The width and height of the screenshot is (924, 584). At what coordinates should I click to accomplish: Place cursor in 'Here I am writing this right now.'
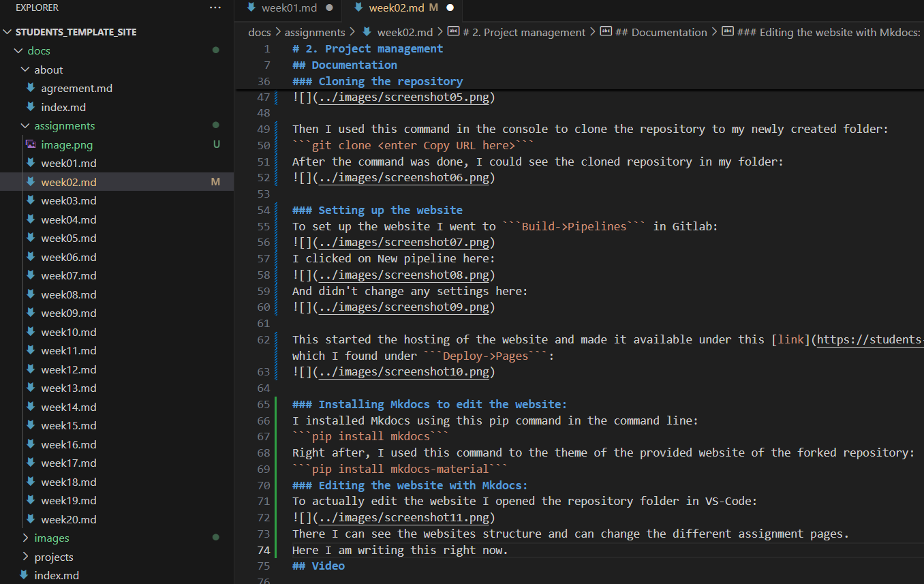click(400, 550)
